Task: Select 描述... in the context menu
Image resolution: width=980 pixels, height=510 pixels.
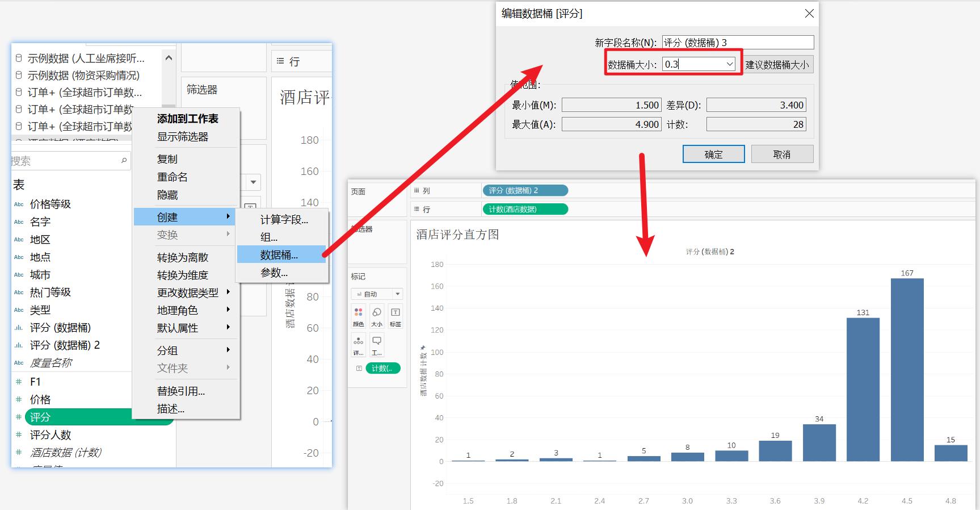Action: click(x=171, y=408)
